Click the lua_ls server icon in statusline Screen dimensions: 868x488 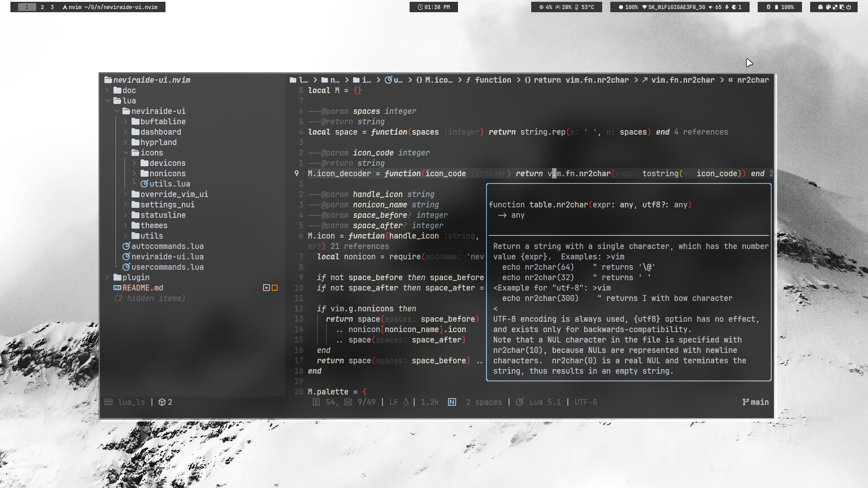tap(108, 402)
